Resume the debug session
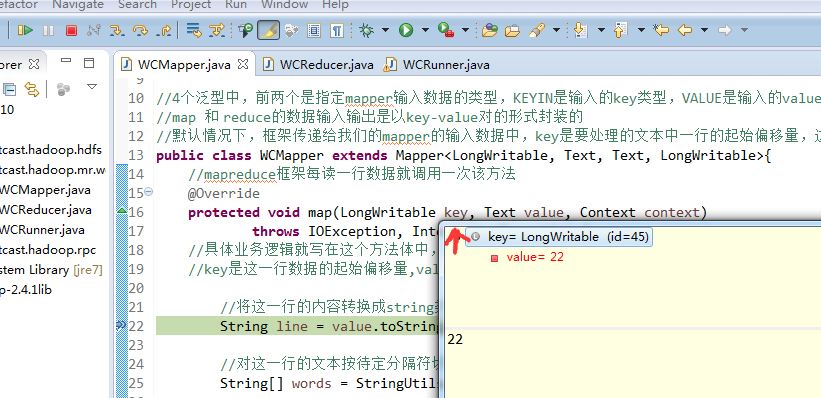Viewport: 821px width, 398px height. pyautogui.click(x=24, y=30)
